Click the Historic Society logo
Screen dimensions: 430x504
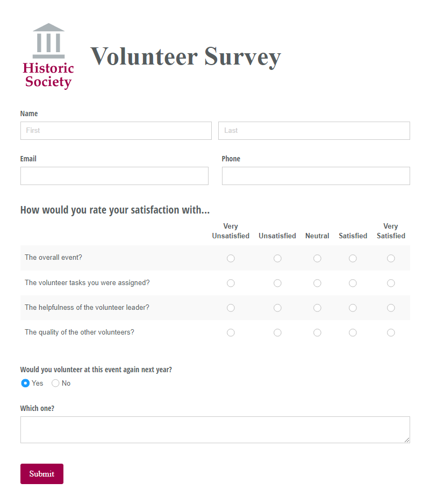48,56
